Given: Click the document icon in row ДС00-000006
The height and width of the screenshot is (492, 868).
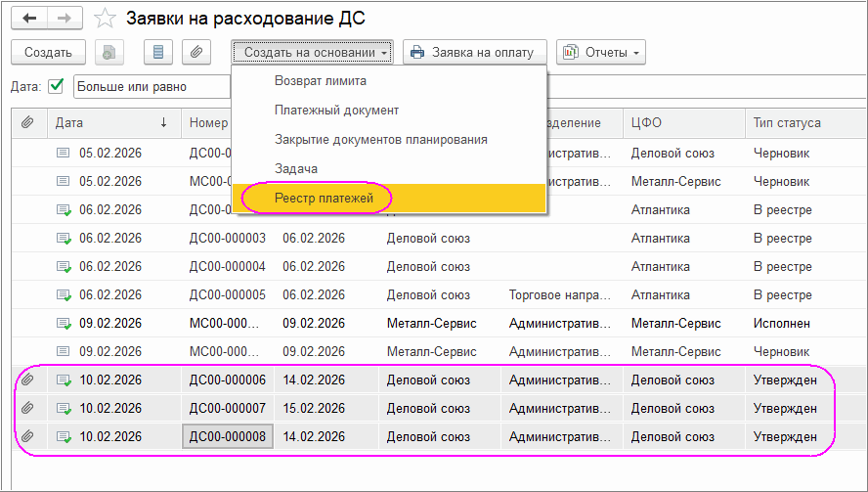Looking at the screenshot, I should pos(64,380).
